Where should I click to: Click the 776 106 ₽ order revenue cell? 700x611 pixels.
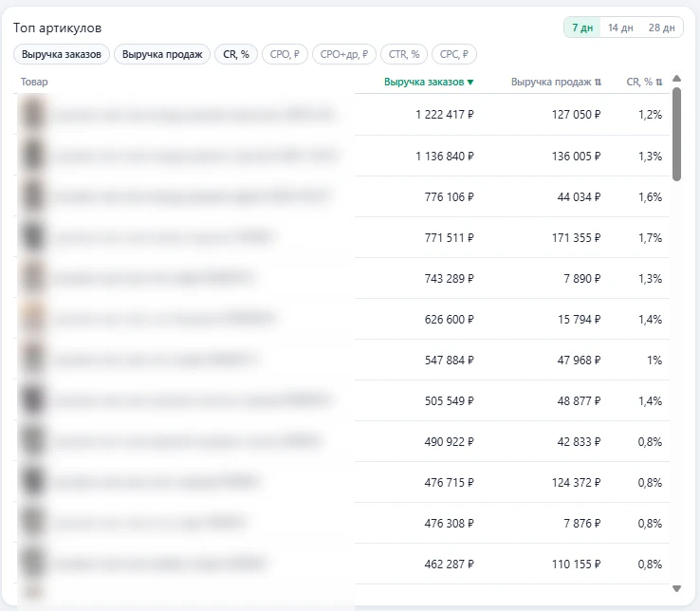pyautogui.click(x=449, y=197)
